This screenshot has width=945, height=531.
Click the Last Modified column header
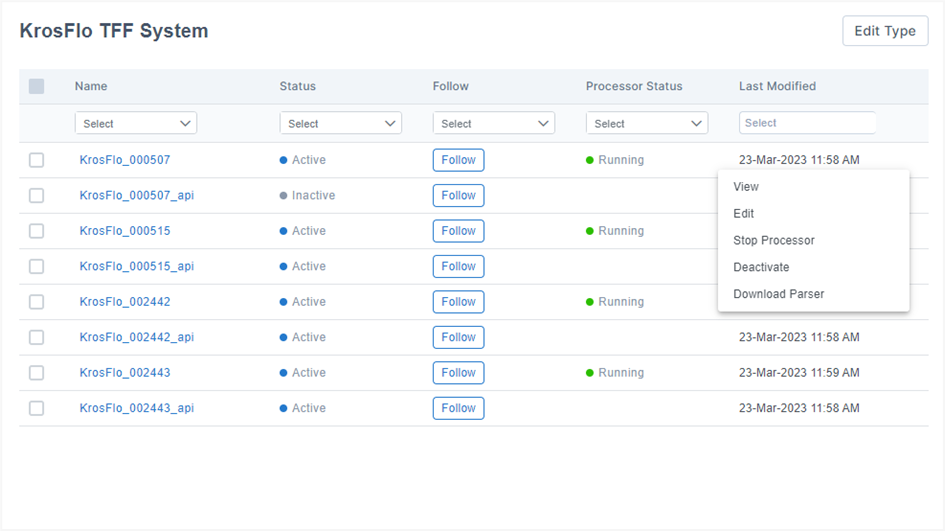(x=777, y=86)
